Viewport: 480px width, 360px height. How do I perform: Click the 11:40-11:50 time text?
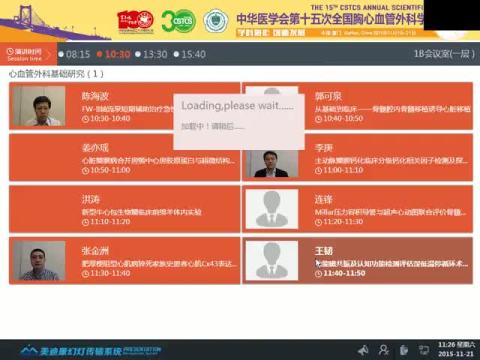click(344, 273)
